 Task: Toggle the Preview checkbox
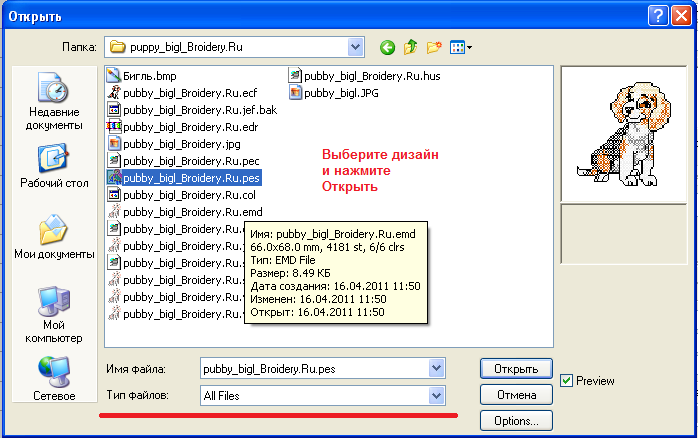pyautogui.click(x=566, y=381)
